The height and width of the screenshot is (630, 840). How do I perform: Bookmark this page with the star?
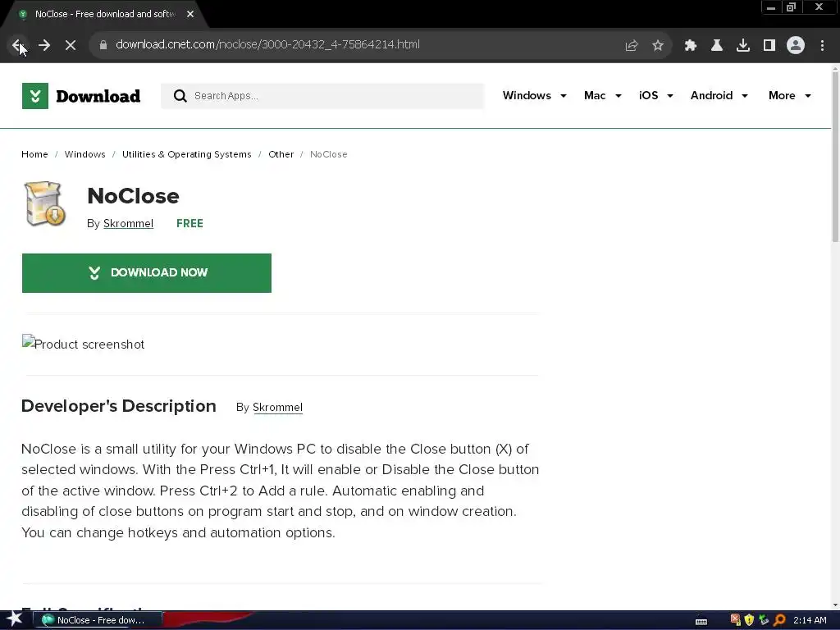coord(658,46)
